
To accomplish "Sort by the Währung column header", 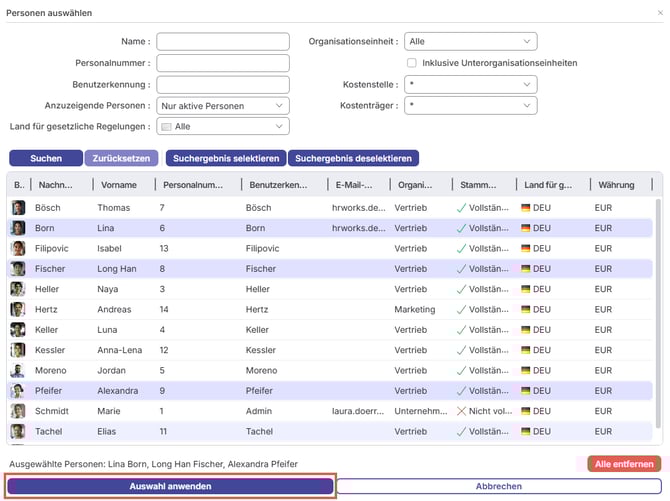I will coord(617,185).
